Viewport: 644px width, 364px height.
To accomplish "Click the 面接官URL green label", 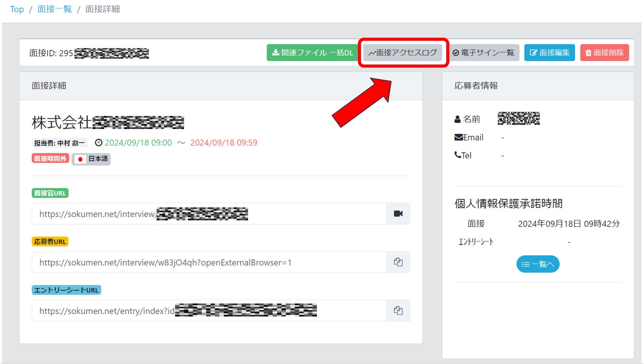I will pos(50,193).
